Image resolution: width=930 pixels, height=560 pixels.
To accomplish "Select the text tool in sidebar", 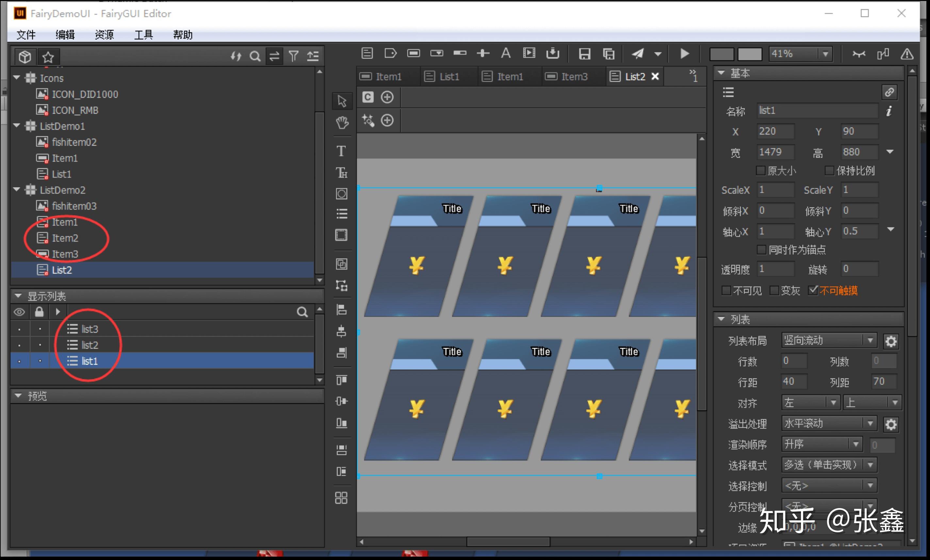I will tap(341, 151).
